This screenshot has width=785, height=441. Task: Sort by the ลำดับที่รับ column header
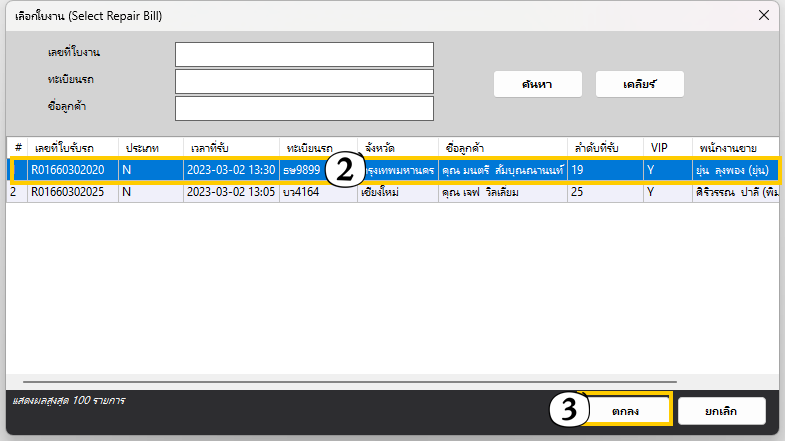click(x=605, y=146)
